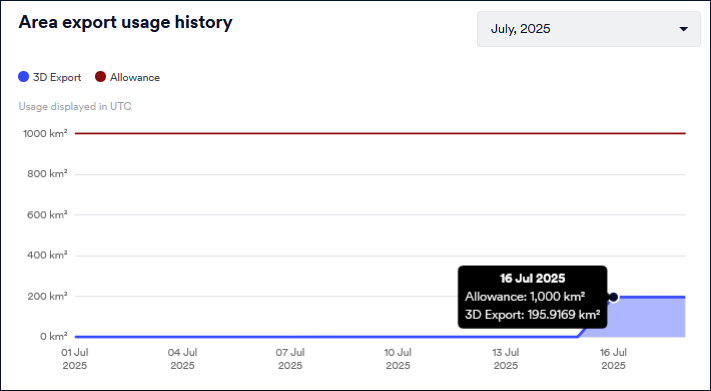This screenshot has height=391, width=711.
Task: Toggle the 3D Export legend blue dot
Action: pyautogui.click(x=24, y=77)
